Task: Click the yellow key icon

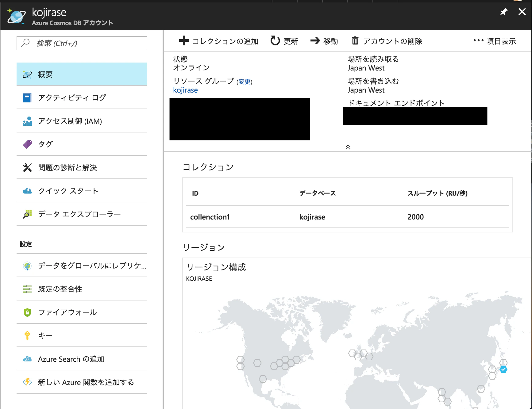Action: [27, 336]
